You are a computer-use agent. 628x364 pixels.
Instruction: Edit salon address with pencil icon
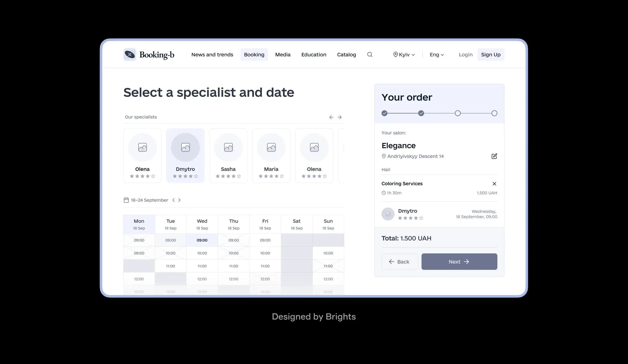(x=494, y=156)
